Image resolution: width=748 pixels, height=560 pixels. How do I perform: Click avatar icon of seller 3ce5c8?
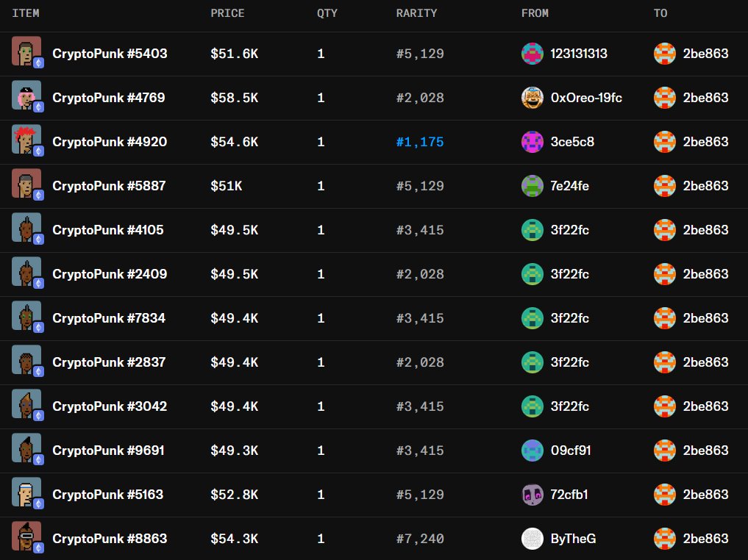coord(532,142)
